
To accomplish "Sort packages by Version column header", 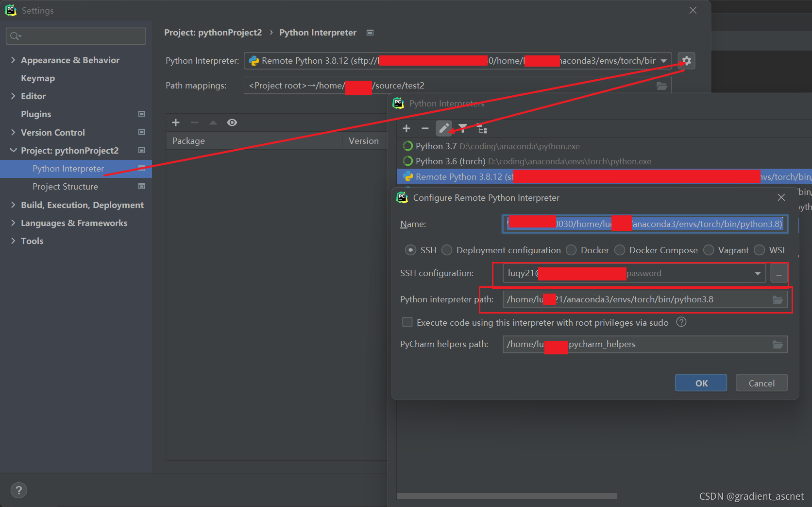I will point(364,140).
